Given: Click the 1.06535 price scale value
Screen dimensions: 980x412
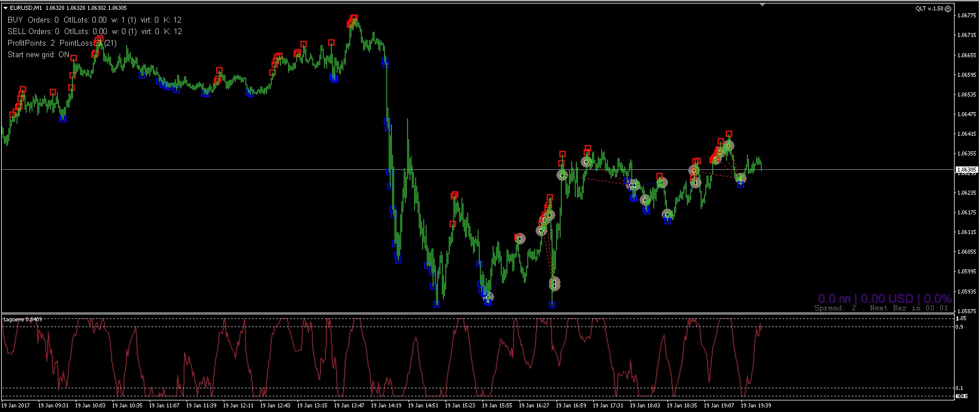Looking at the screenshot, I should [x=967, y=94].
